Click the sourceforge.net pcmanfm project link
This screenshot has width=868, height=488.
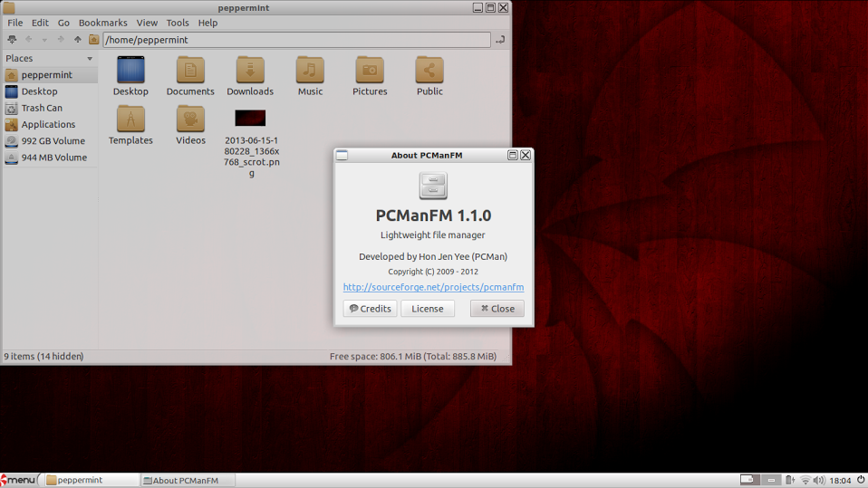[x=433, y=287]
